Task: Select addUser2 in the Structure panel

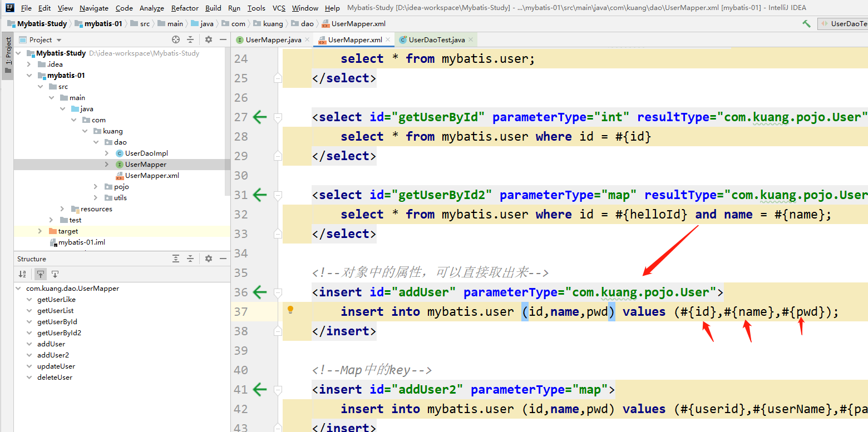Action: 53,355
